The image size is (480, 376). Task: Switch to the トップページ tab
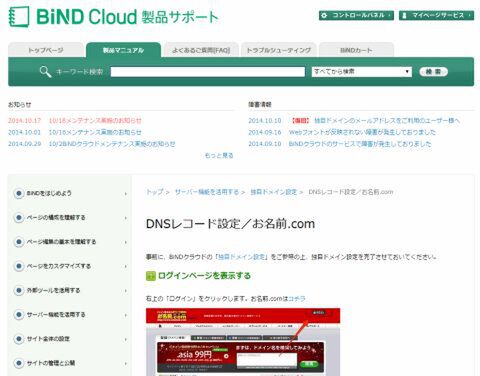(x=46, y=50)
